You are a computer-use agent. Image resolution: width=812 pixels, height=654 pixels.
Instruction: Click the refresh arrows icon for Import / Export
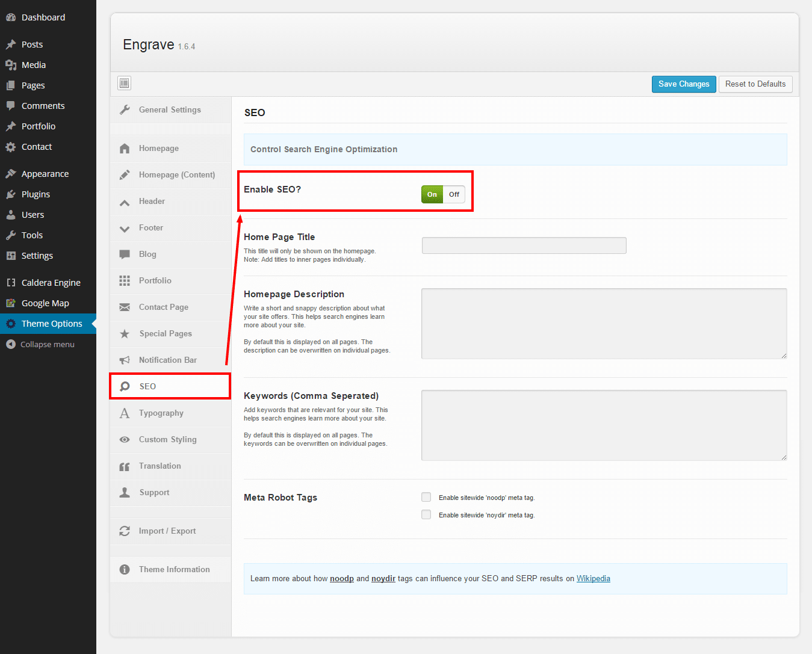125,531
